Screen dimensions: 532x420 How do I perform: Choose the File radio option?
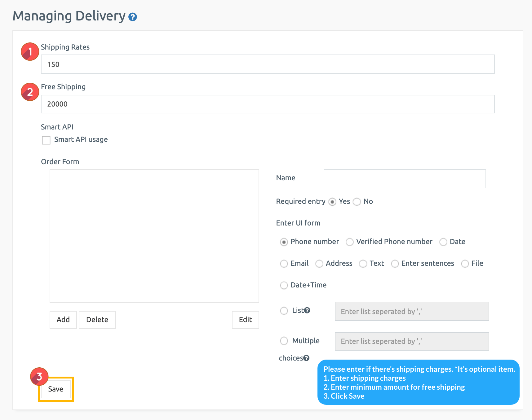click(465, 264)
